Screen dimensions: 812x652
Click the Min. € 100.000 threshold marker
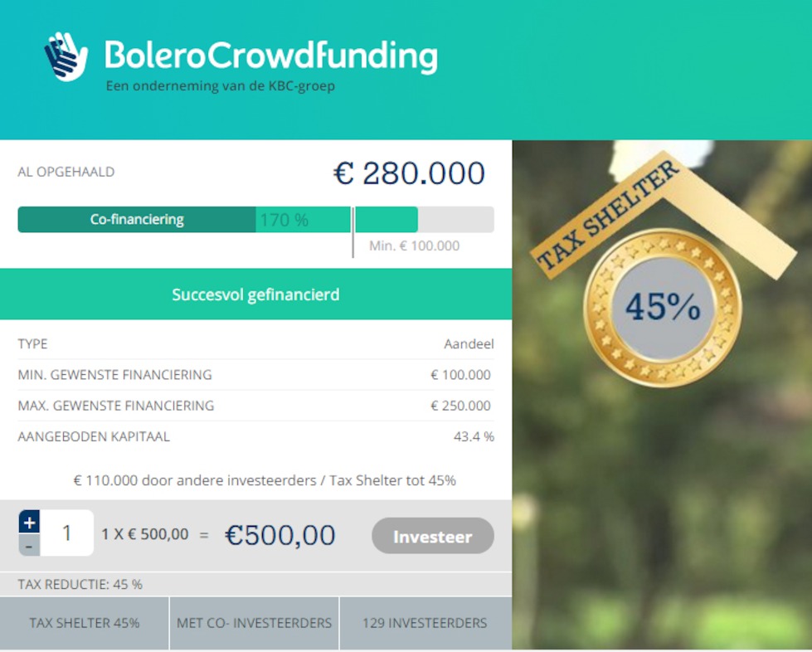(x=414, y=246)
